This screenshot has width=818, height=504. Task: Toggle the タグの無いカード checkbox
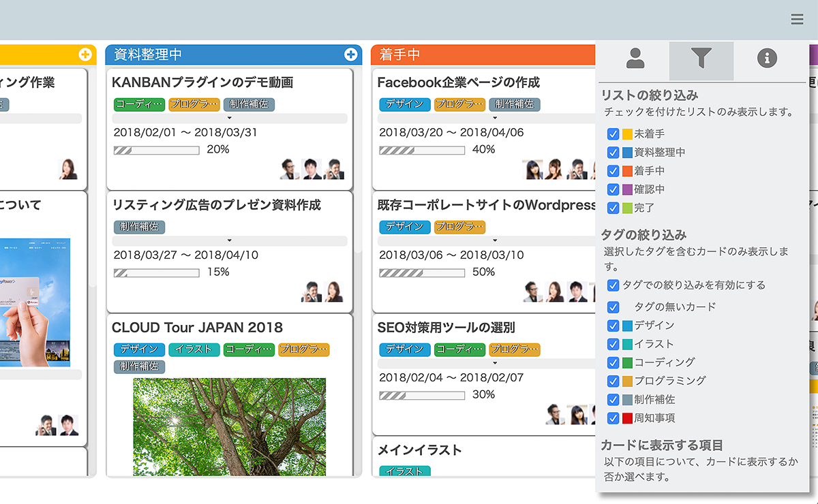[x=613, y=307]
